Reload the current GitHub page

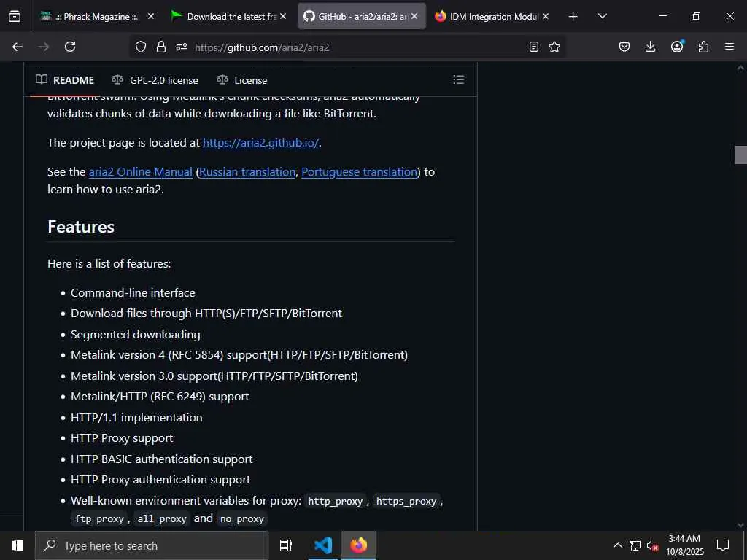click(70, 47)
